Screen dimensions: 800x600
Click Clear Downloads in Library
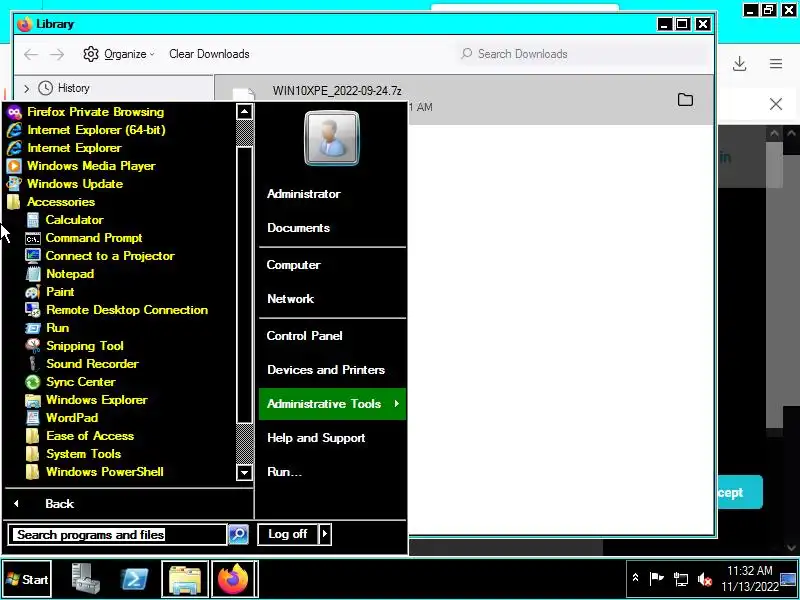(209, 54)
